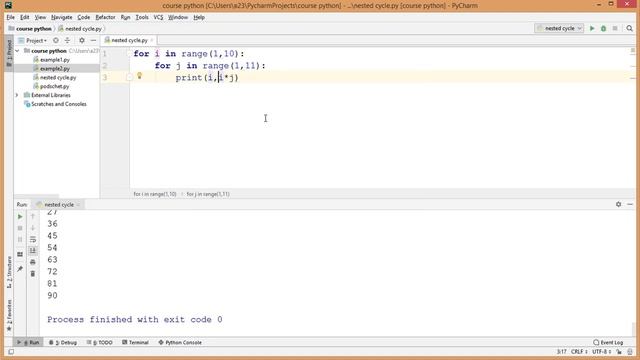Click the Run tool window button at bottom
The image size is (640, 360).
point(28,342)
